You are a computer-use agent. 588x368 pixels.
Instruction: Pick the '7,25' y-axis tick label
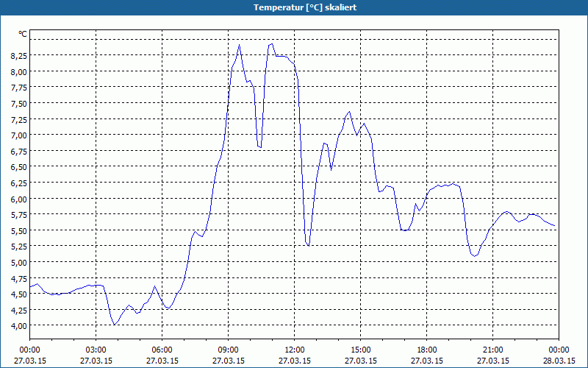19,120
